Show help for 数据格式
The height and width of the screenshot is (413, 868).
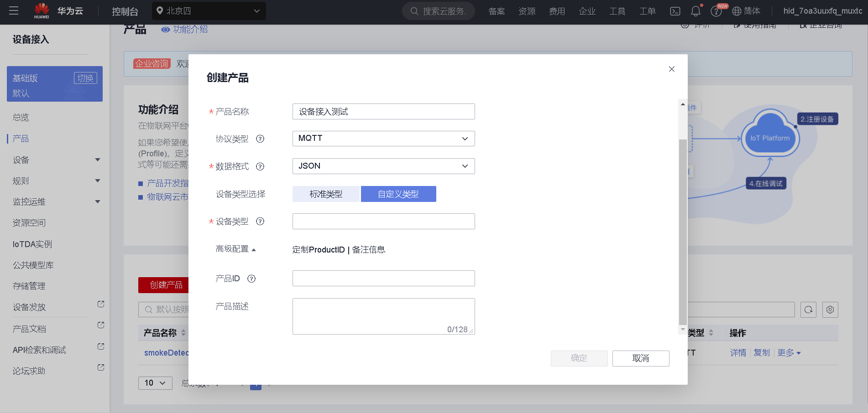[260, 166]
